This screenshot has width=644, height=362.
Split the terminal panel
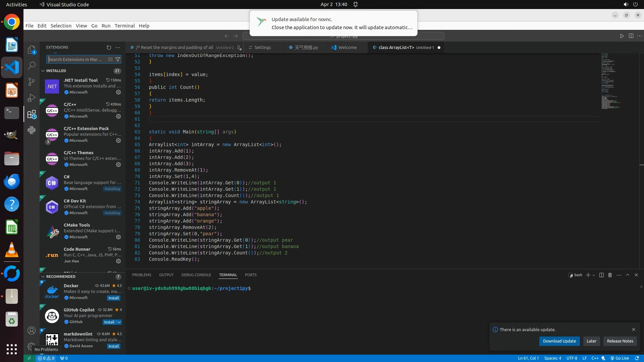(601, 275)
